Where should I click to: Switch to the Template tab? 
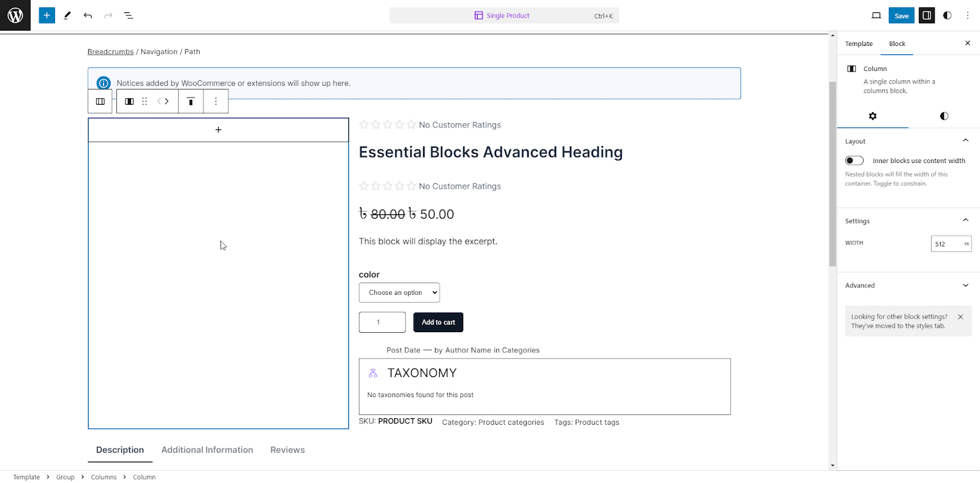pos(859,44)
